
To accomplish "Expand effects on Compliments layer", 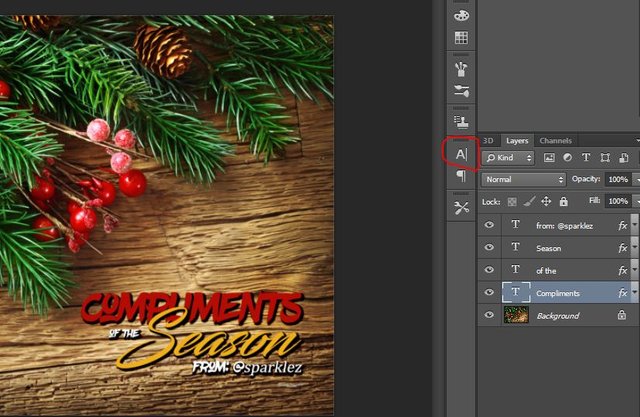I will click(634, 292).
